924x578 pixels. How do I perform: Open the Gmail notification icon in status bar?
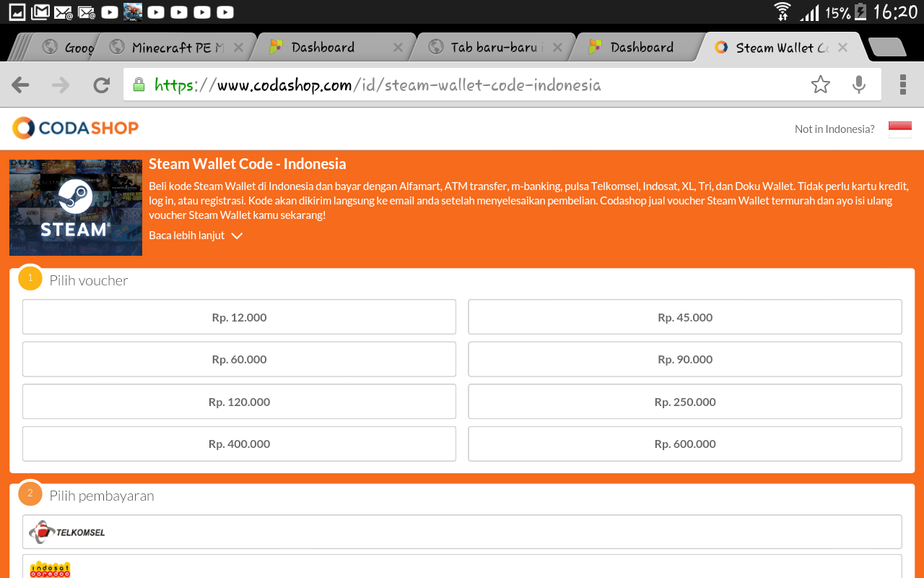(x=40, y=12)
